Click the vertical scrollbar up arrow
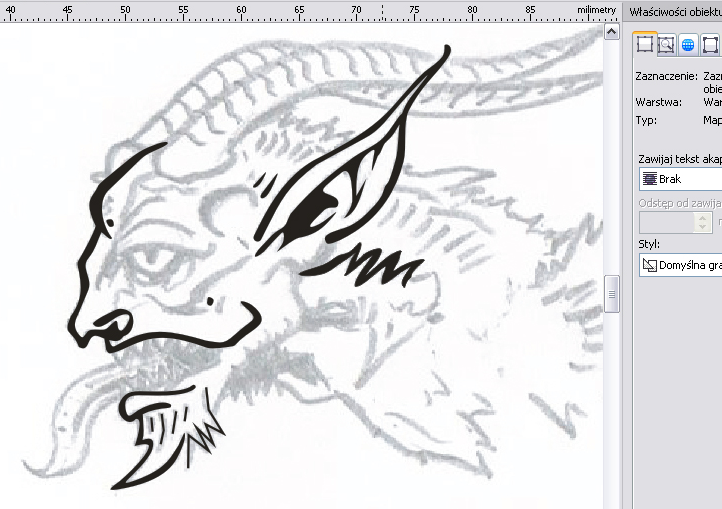 [612, 31]
